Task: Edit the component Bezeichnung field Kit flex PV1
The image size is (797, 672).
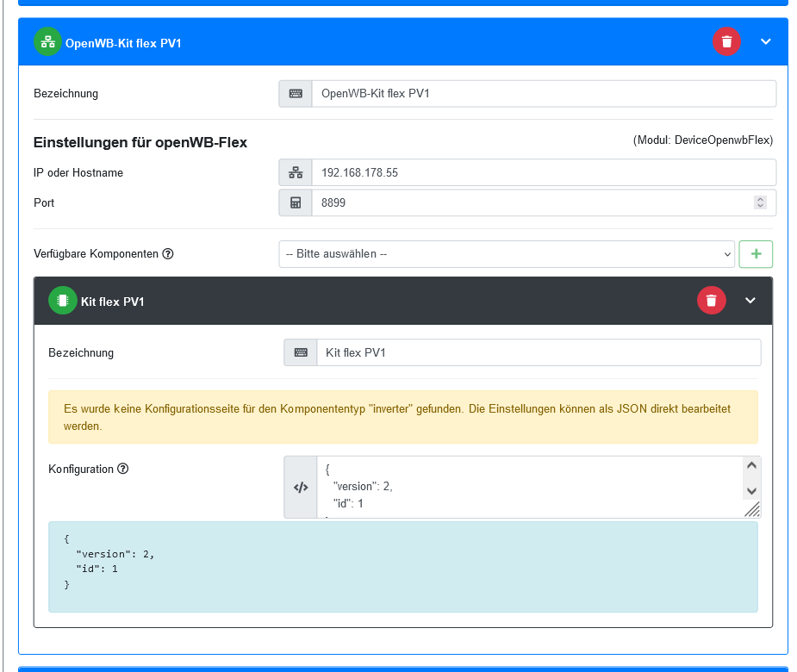Action: (x=539, y=352)
